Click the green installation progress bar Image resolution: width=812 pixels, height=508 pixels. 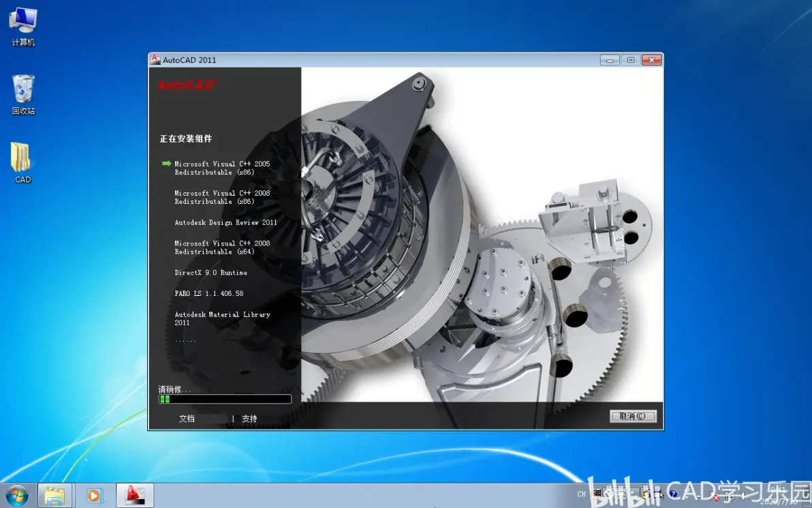click(x=225, y=399)
